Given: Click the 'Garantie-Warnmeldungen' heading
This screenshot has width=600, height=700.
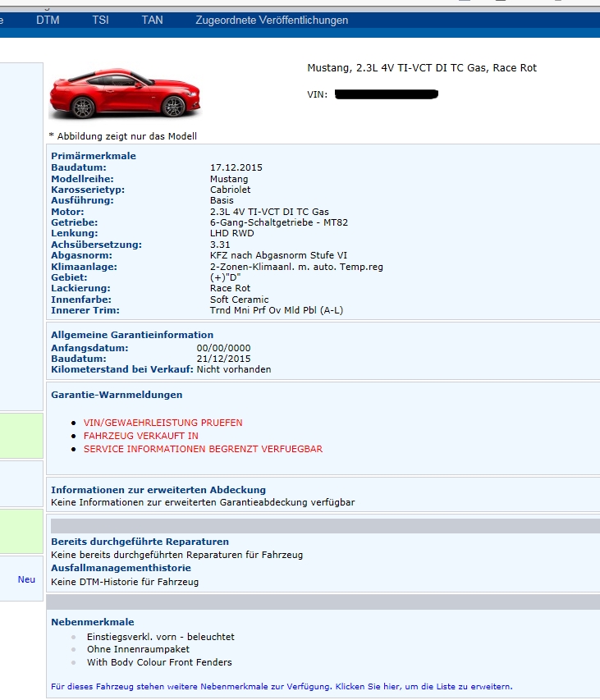Looking at the screenshot, I should coord(117,395).
